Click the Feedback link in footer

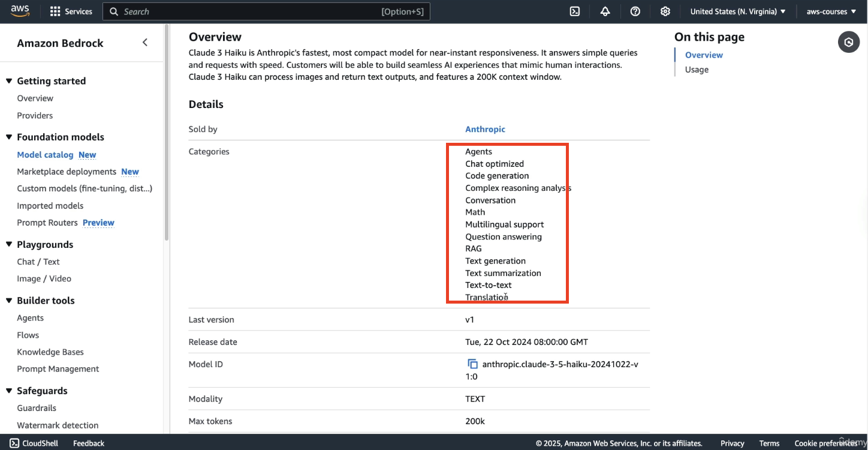coord(89,443)
